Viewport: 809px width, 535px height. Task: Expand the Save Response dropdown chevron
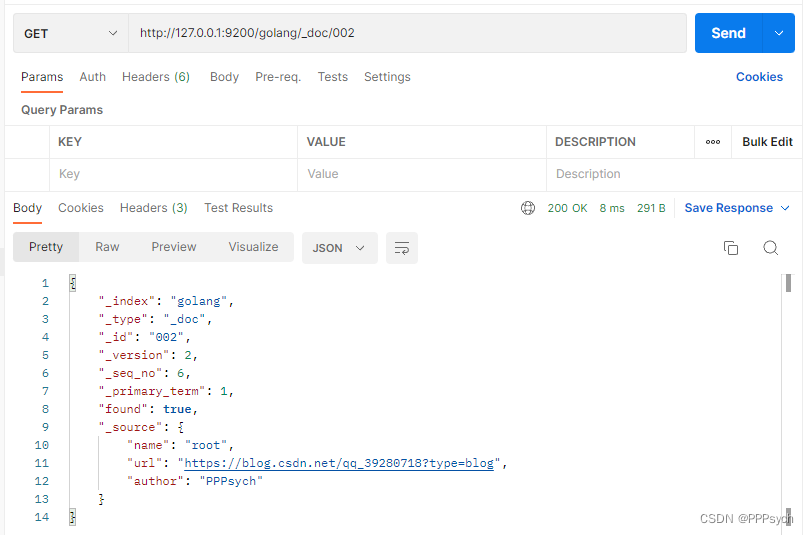[785, 208]
